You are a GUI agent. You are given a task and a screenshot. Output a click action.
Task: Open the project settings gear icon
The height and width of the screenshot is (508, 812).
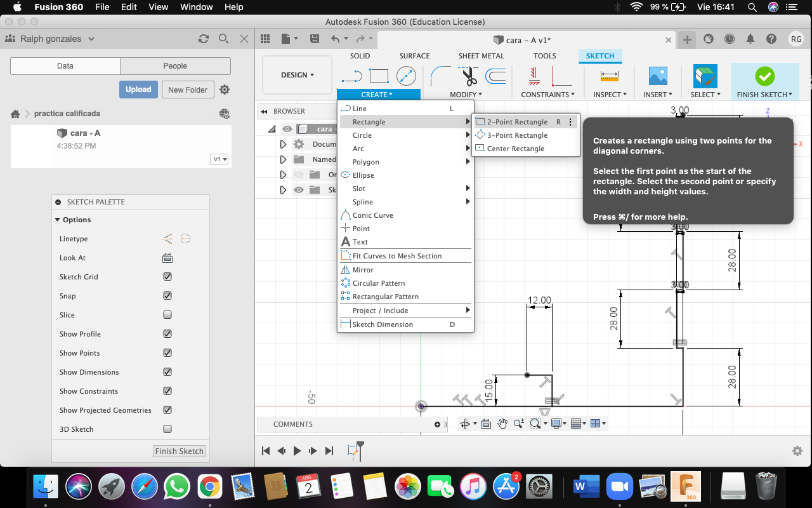225,90
